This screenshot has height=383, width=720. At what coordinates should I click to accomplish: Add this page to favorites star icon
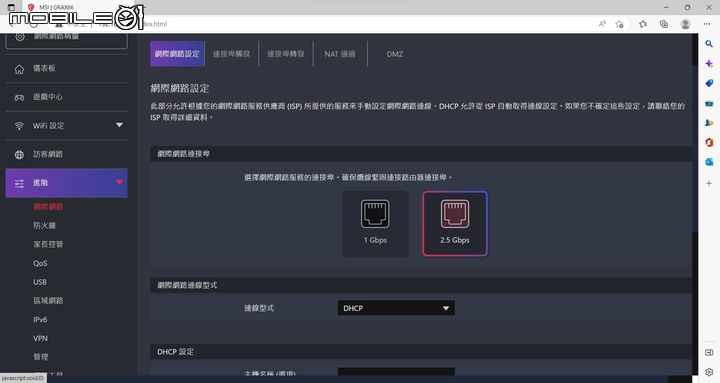pos(619,24)
